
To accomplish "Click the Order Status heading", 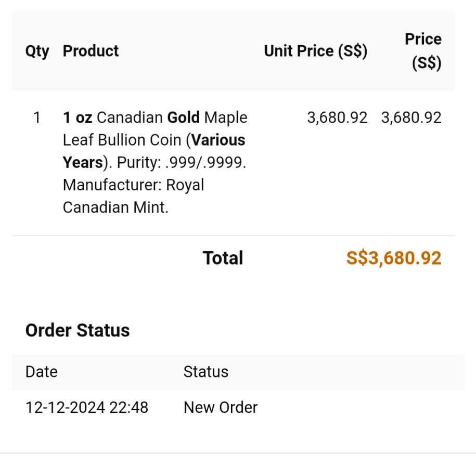I will click(78, 331).
